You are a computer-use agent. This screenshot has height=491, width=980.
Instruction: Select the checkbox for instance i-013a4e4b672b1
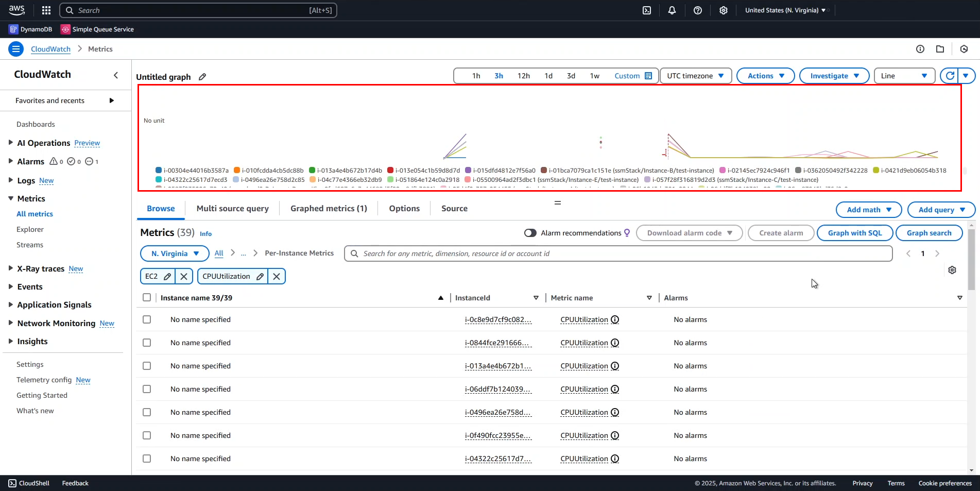click(x=147, y=366)
